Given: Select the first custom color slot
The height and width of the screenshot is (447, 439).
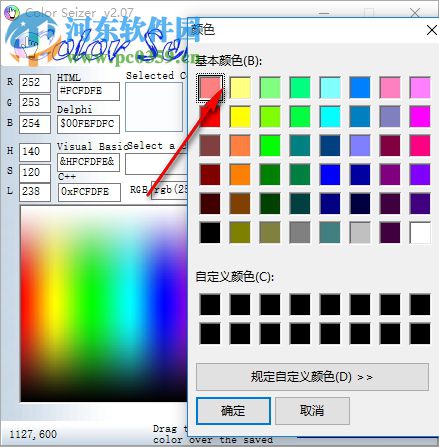Looking at the screenshot, I should click(210, 305).
